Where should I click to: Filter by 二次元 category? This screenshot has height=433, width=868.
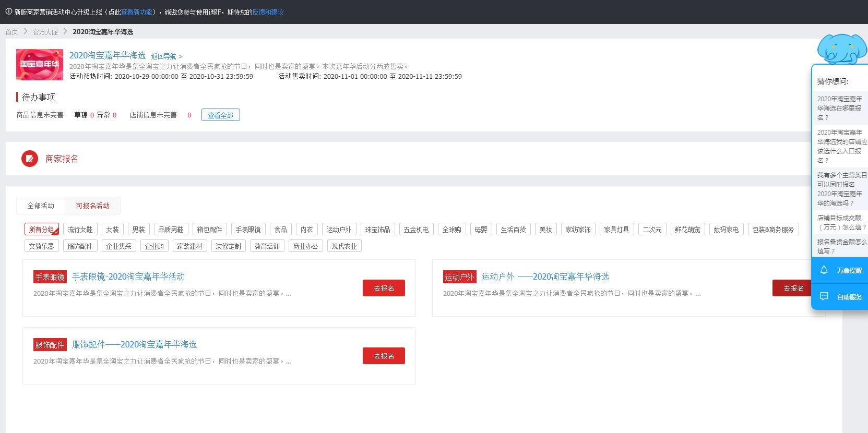pos(652,230)
